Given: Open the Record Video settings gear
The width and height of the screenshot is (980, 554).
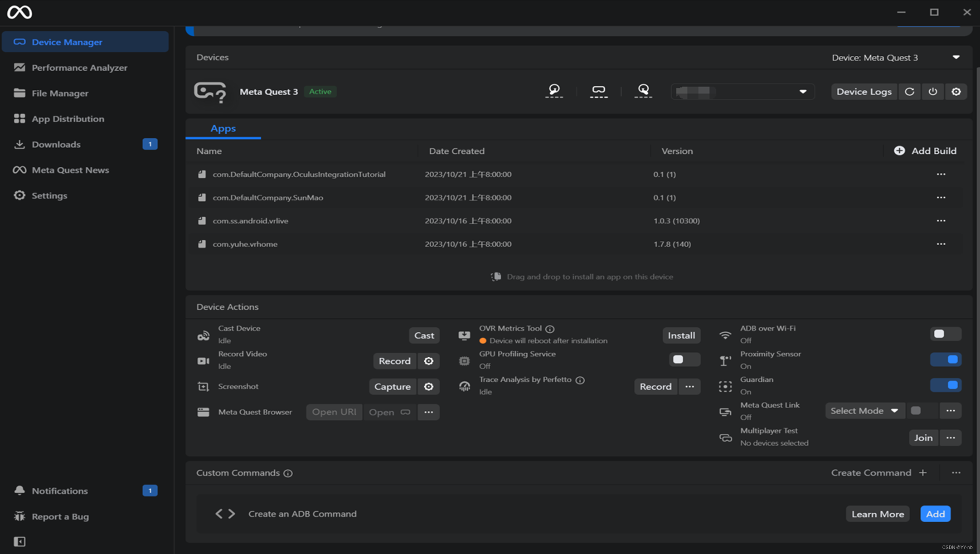Looking at the screenshot, I should [428, 361].
